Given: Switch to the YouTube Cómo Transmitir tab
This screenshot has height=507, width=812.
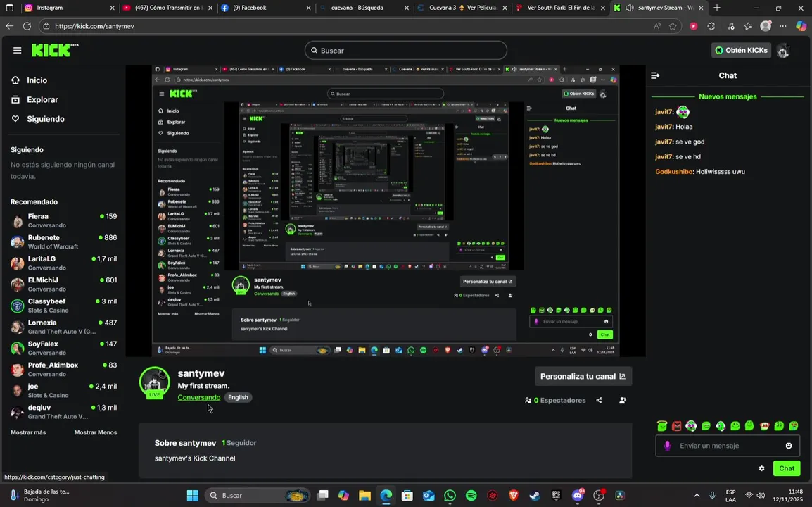Looking at the screenshot, I should [167, 8].
